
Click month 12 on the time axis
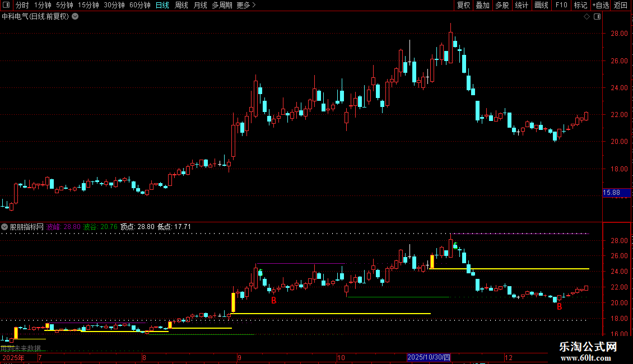(508, 357)
